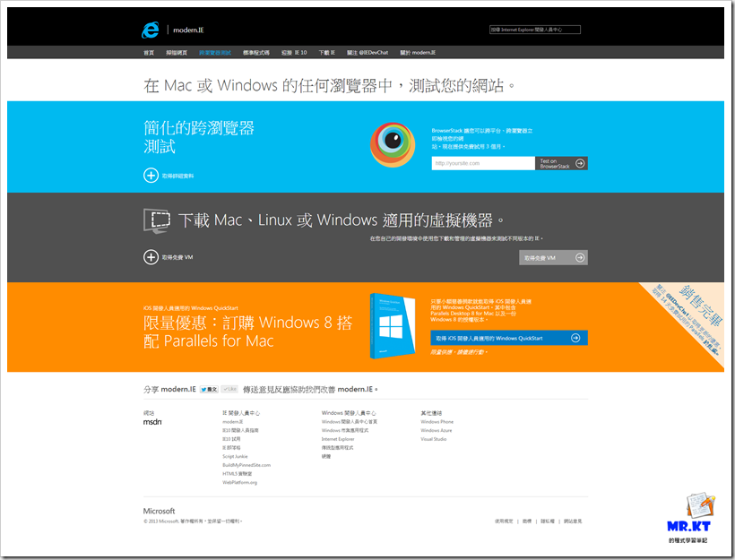
Task: Open 傳統型應用程式 footer link
Action: [338, 447]
